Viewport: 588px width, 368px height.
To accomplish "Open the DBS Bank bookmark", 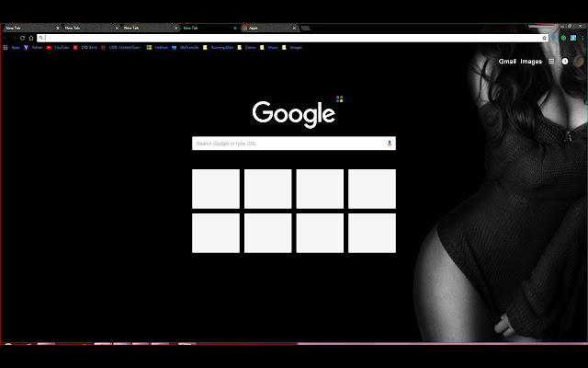I will [85, 47].
